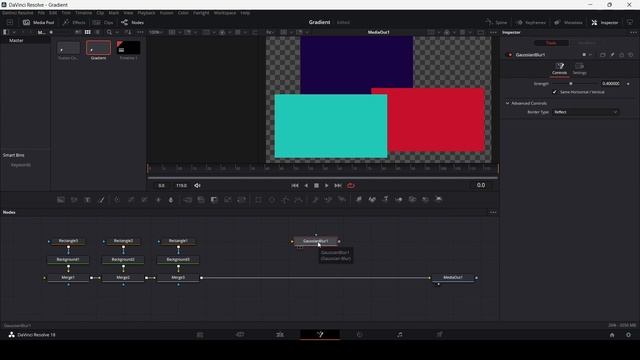640x360 pixels.
Task: Stop playback
Action: (x=316, y=185)
